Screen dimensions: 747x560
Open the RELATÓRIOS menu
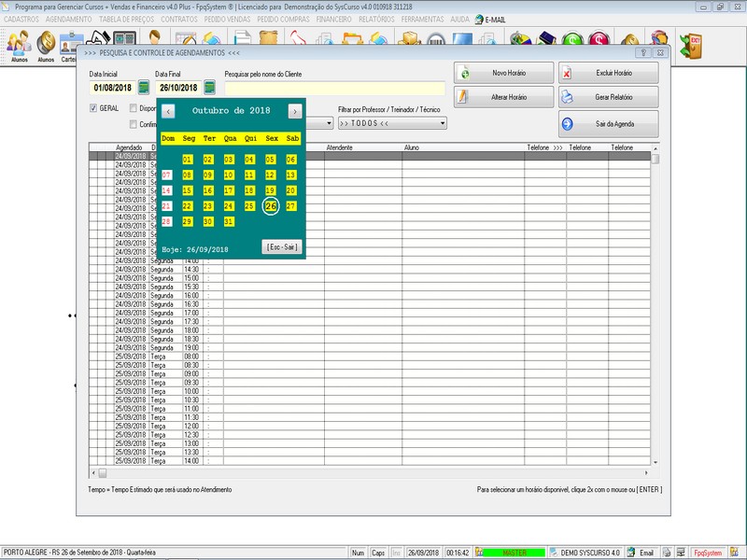pos(376,20)
